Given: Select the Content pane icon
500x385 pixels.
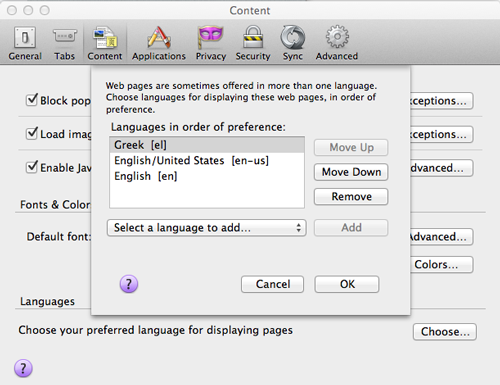Looking at the screenshot, I should [x=105, y=37].
